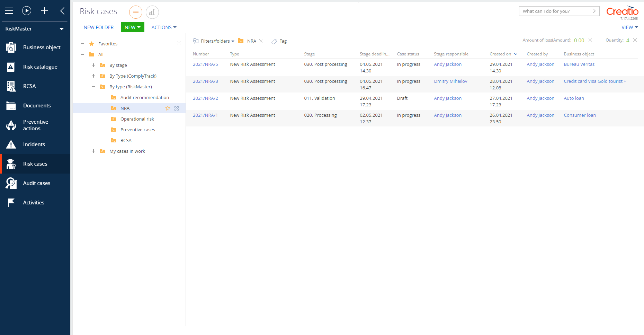The image size is (644, 335).
Task: Collapse the left side panel arrow
Action: (x=62, y=11)
